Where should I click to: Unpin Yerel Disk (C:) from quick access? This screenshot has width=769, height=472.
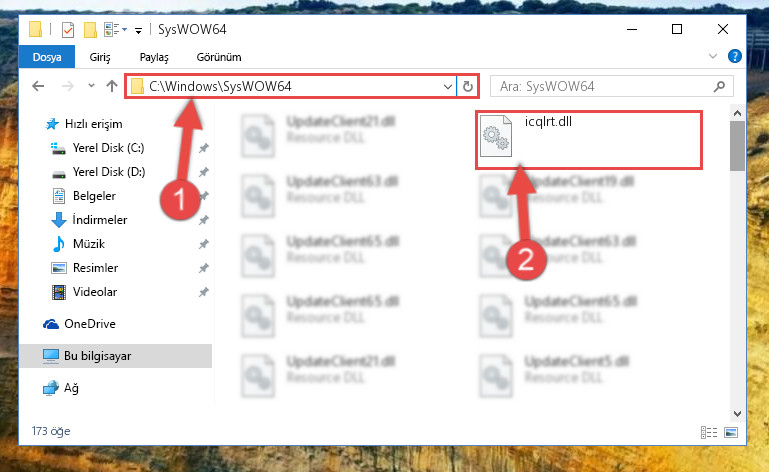point(204,148)
